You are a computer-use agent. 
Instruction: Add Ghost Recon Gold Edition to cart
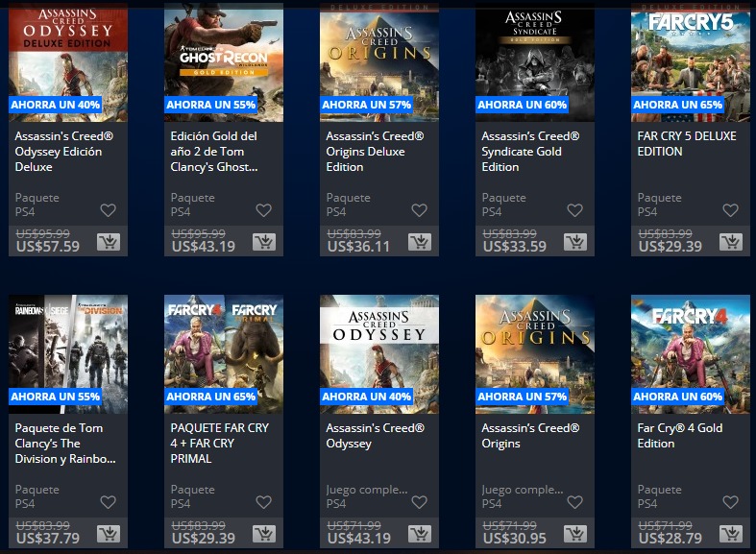point(264,242)
